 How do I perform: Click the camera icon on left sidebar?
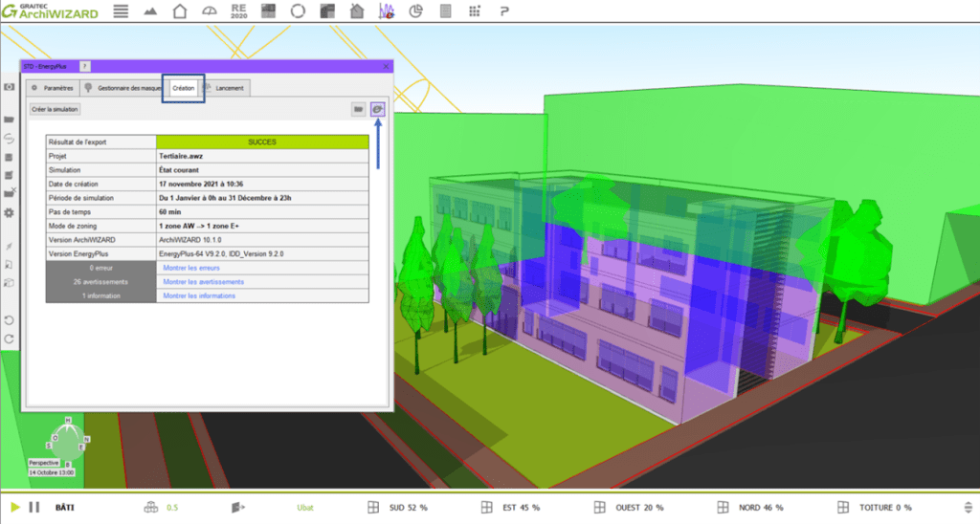9,87
